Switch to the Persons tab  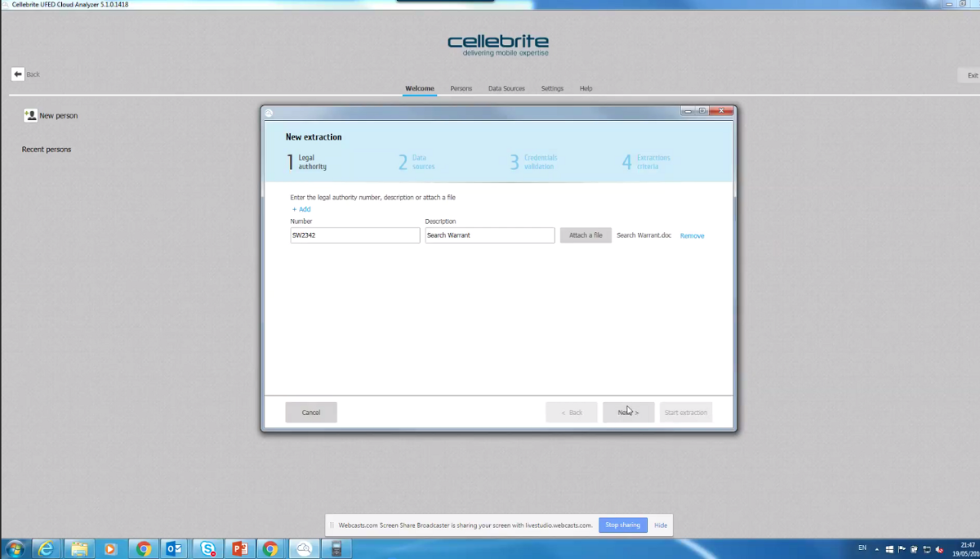coord(461,88)
